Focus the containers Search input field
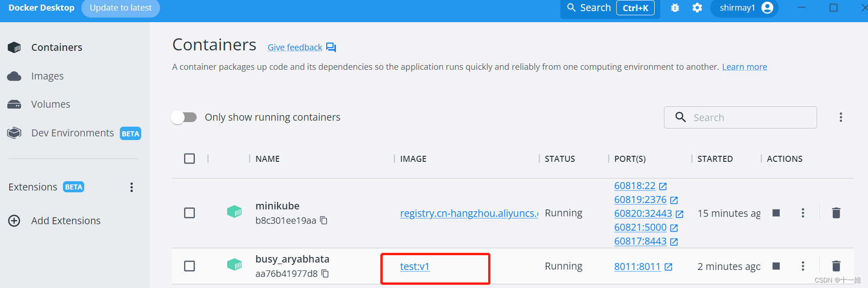The width and height of the screenshot is (868, 288). click(x=740, y=117)
